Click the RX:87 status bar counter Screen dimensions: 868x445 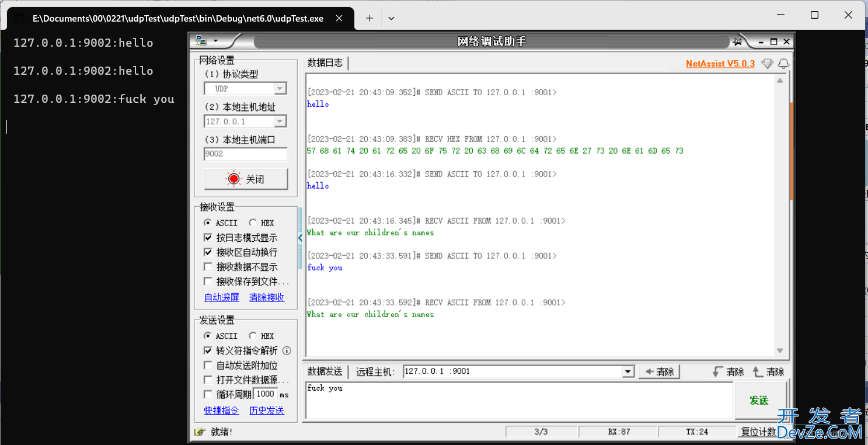(x=619, y=432)
